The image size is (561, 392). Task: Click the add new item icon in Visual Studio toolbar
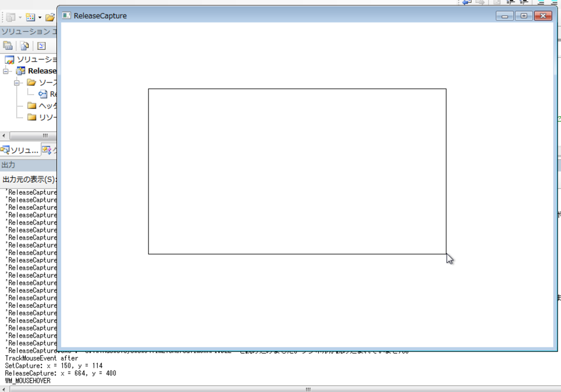point(30,17)
